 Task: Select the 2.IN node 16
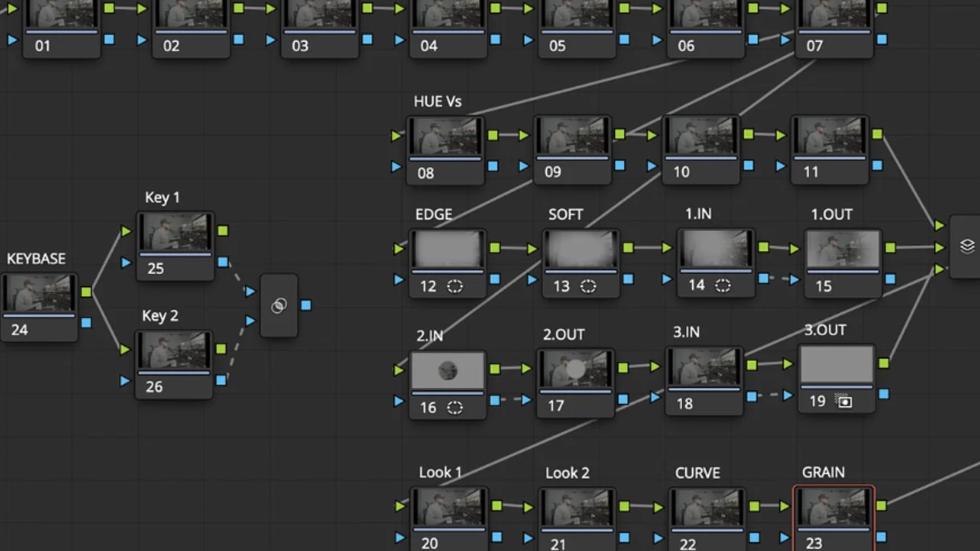447,385
